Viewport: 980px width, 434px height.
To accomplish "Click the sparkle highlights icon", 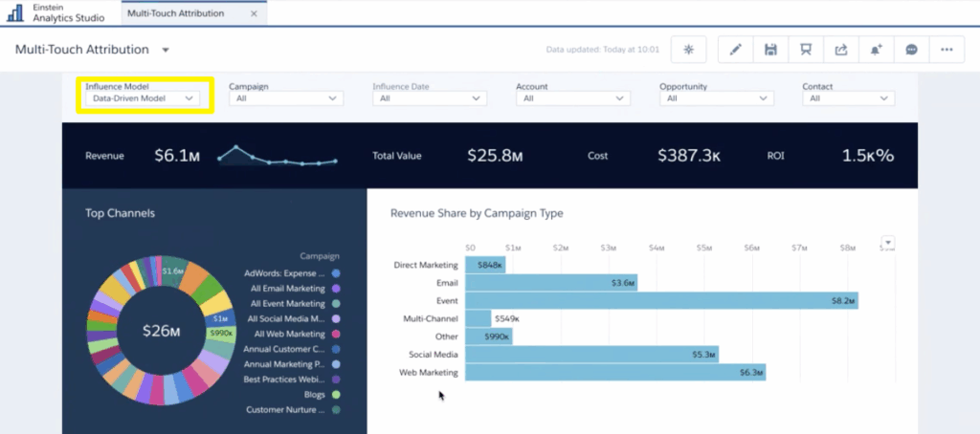I will (689, 50).
